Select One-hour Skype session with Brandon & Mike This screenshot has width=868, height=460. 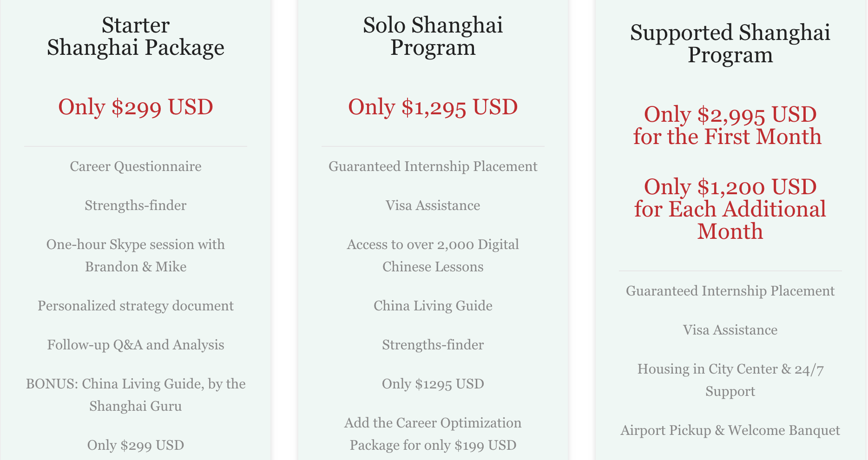coord(136,256)
